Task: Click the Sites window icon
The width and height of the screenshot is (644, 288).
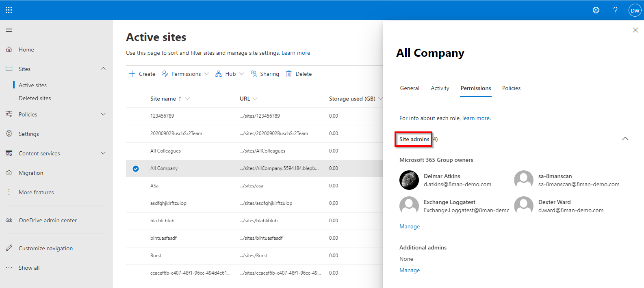Action: 9,69
